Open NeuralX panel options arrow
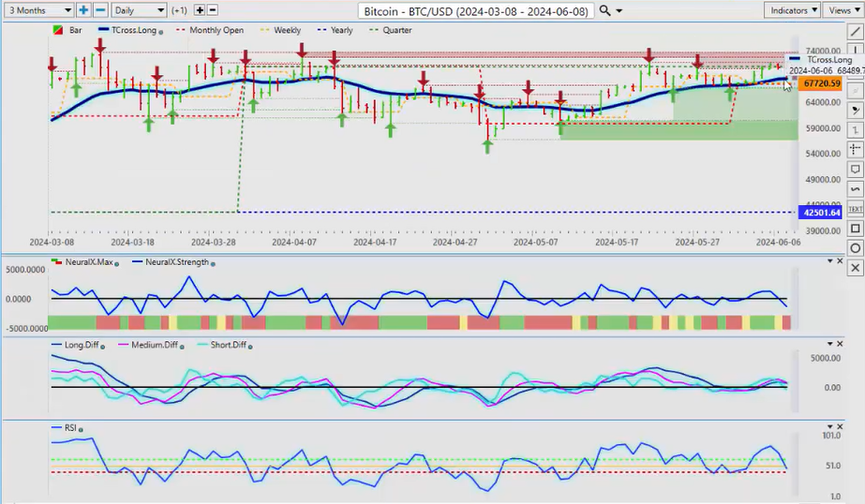 (x=830, y=260)
